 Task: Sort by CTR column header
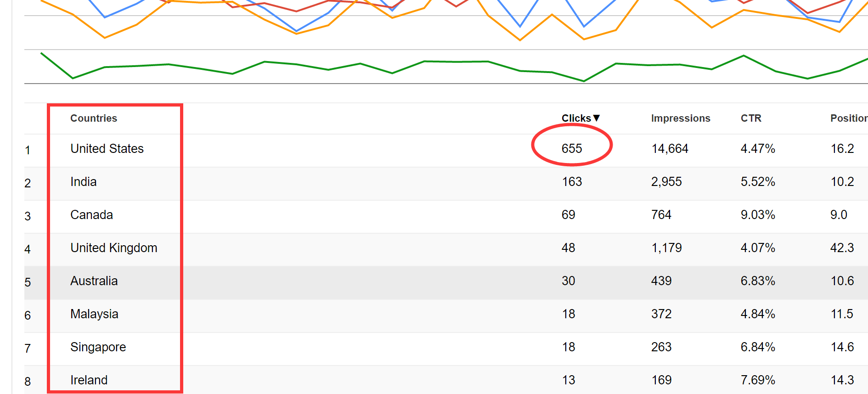click(x=751, y=118)
